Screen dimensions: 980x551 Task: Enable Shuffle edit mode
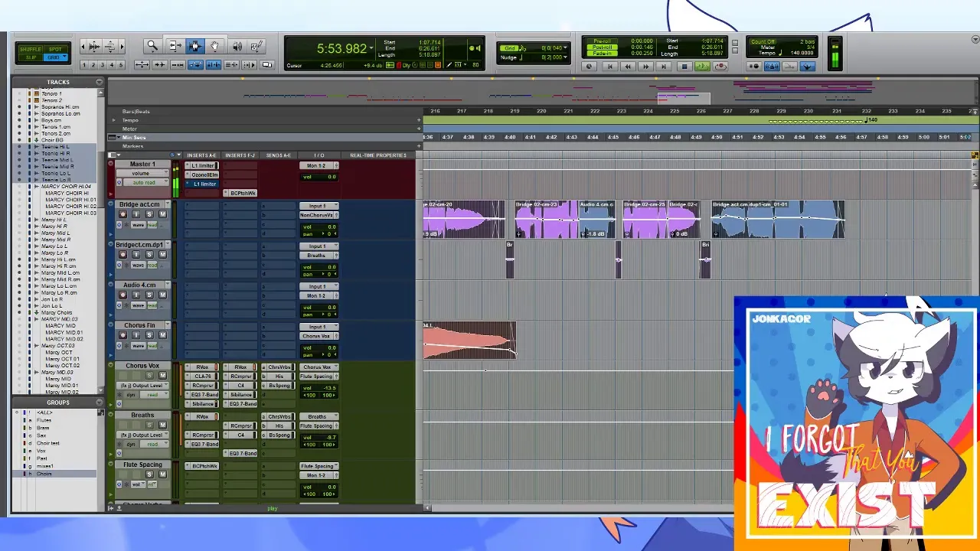pyautogui.click(x=31, y=50)
